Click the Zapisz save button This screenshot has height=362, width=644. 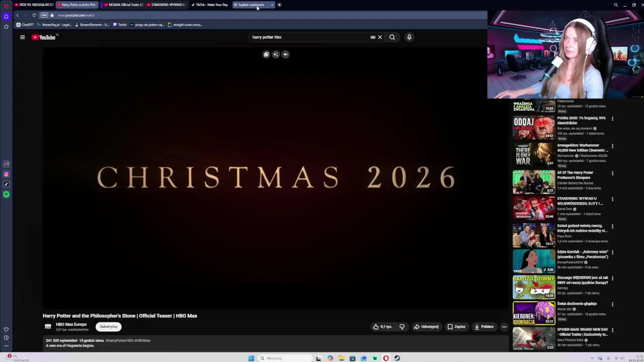tap(456, 327)
